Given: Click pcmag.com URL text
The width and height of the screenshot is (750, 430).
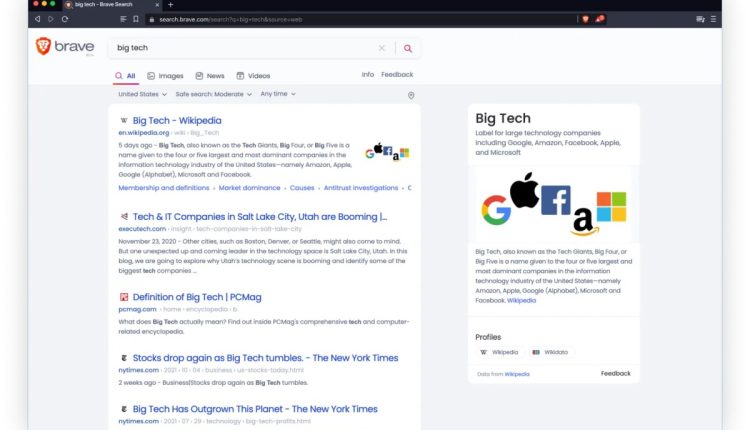Looking at the screenshot, I should click(x=137, y=309).
